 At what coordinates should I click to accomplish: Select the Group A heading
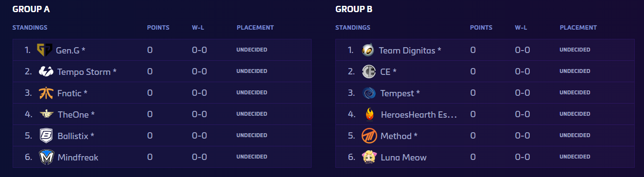(x=31, y=9)
